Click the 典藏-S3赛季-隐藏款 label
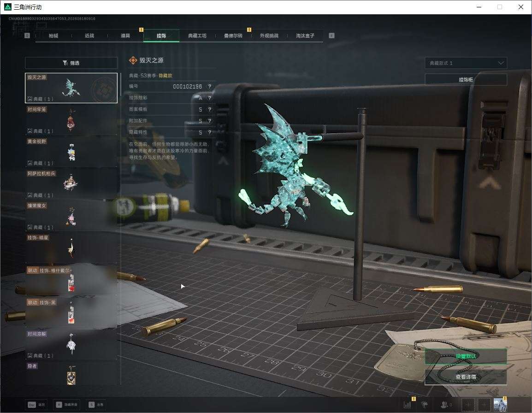Viewport: 532px width, 413px height. [x=151, y=76]
